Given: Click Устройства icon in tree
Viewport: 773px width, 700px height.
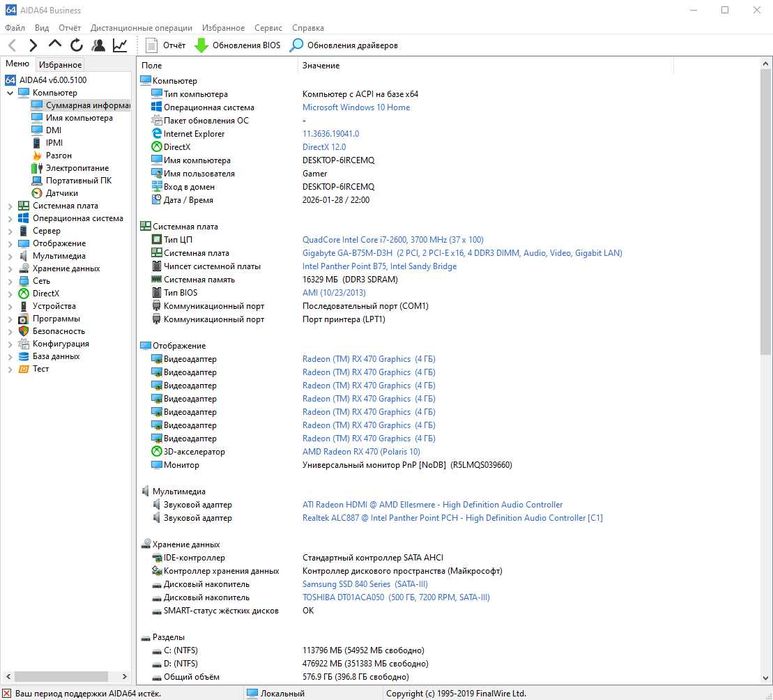Looking at the screenshot, I should 24,306.
